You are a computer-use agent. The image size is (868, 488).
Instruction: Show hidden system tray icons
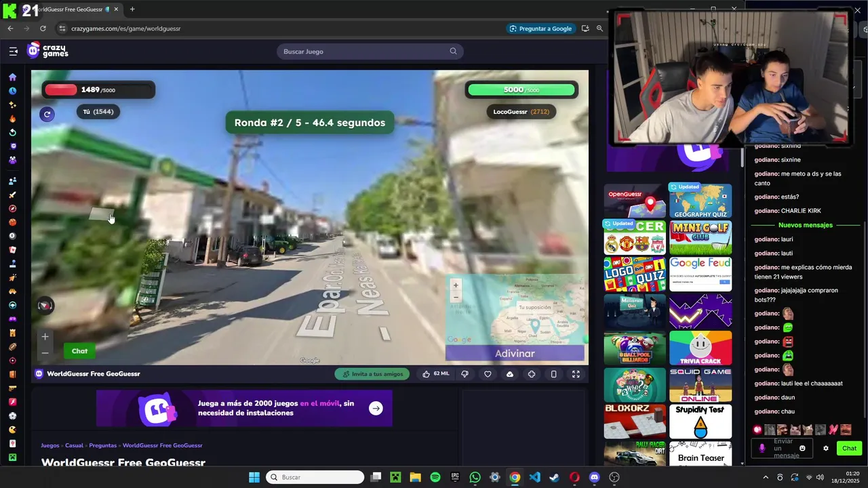(766, 477)
